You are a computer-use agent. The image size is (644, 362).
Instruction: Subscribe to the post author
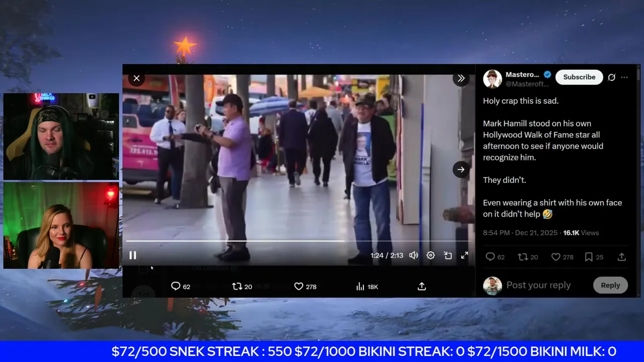579,77
